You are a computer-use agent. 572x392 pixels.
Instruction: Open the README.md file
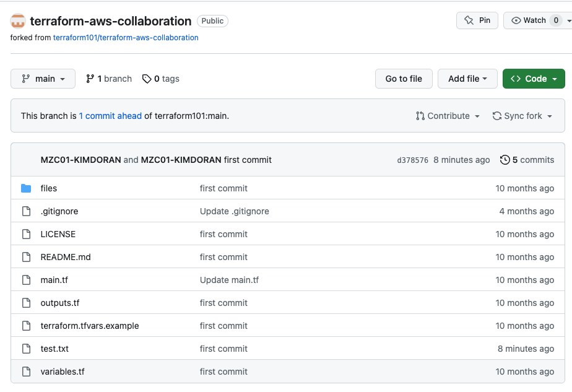coord(66,257)
